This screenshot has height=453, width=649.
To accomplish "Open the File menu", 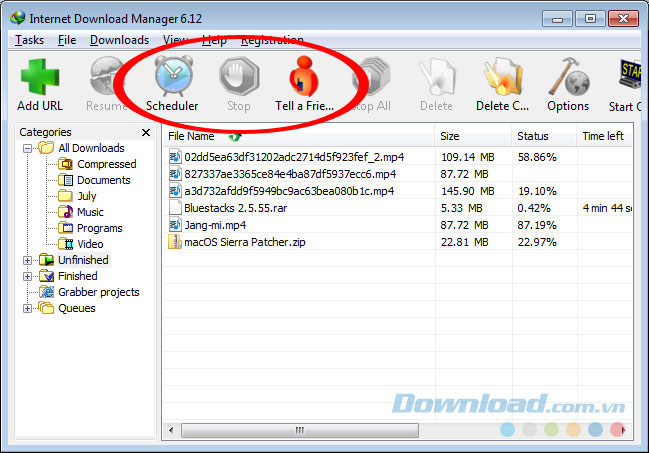I will (67, 40).
